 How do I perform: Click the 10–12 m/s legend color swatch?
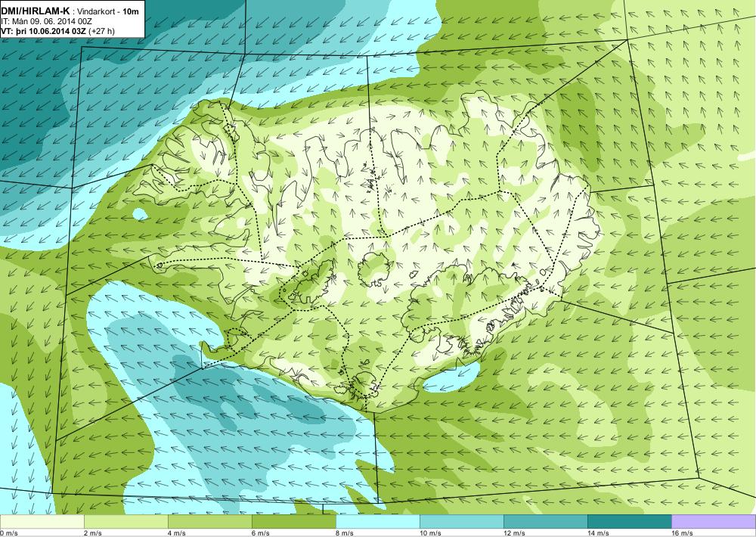click(x=461, y=522)
